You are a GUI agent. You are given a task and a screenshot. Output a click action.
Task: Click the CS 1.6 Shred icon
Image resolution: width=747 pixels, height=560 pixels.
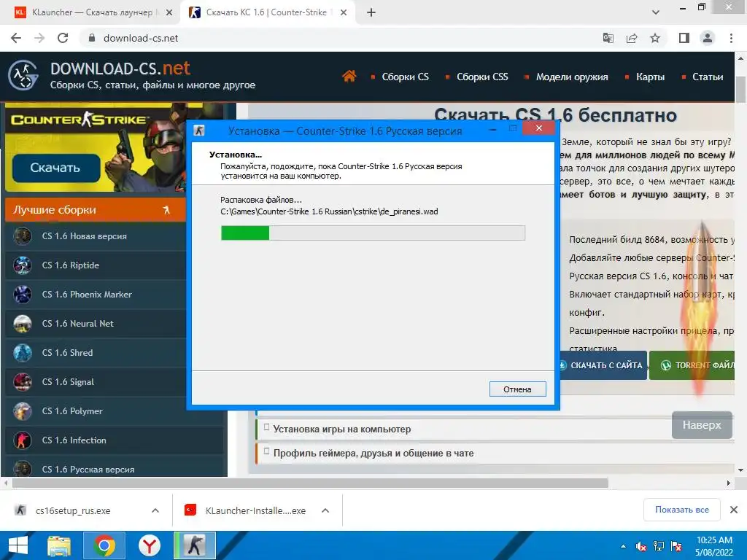click(x=23, y=353)
